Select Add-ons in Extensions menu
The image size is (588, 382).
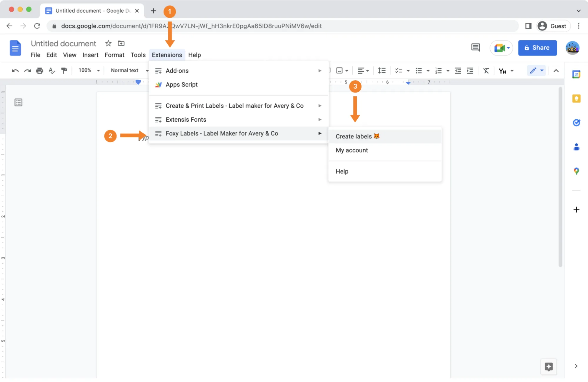pyautogui.click(x=239, y=71)
